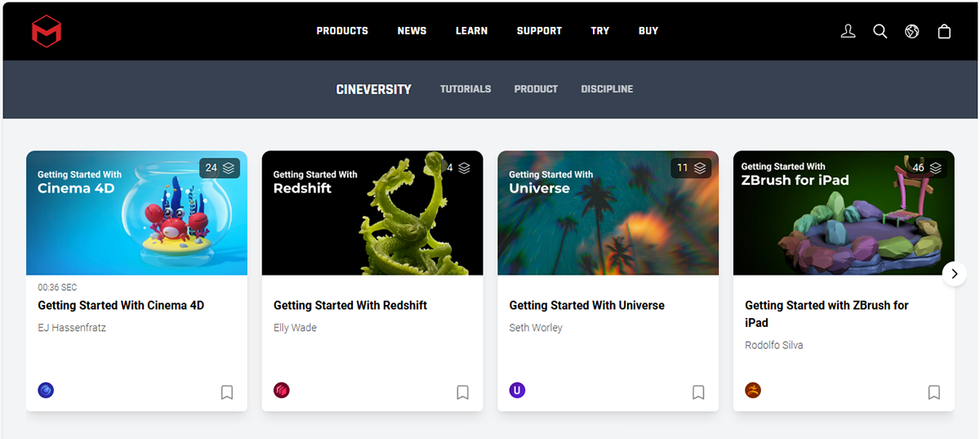Viewport: 980px width, 439px height.
Task: Open the Support menu
Action: [539, 31]
